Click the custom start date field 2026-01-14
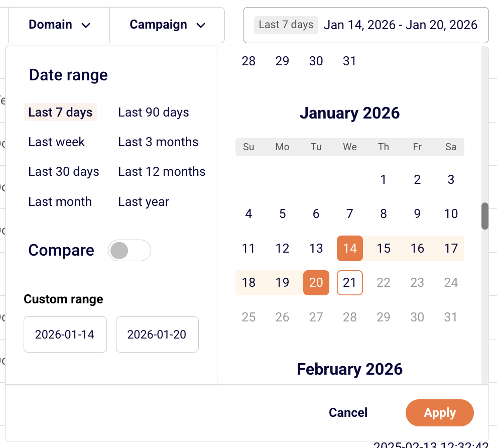 coord(65,334)
